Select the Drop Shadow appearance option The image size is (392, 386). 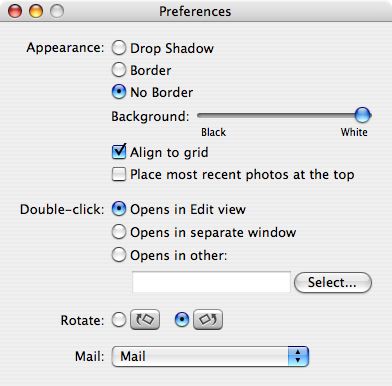119,48
